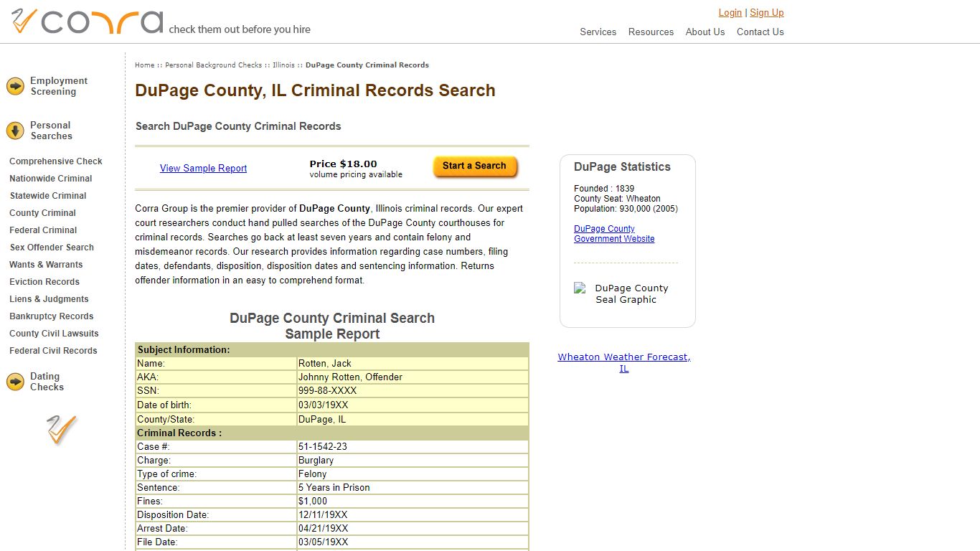Click the Illinois breadcrumb
Image resolution: width=980 pixels, height=551 pixels.
(x=283, y=65)
